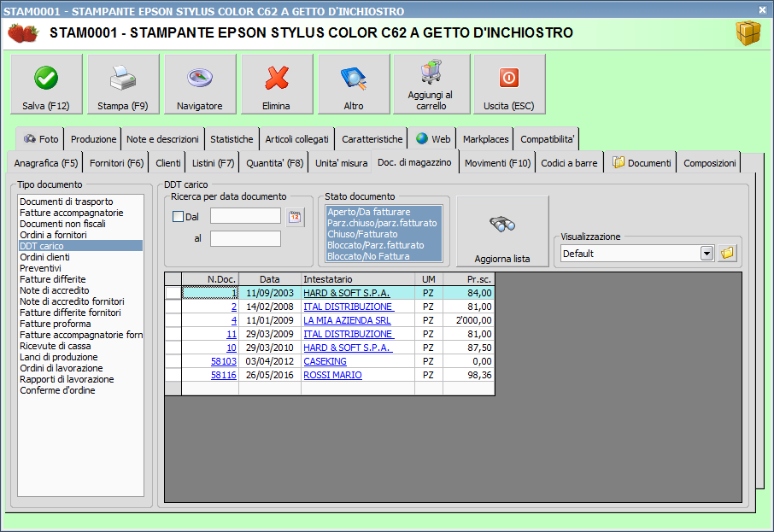The image size is (774, 532).
Task: Open the Composizioni tab
Action: [x=709, y=163]
